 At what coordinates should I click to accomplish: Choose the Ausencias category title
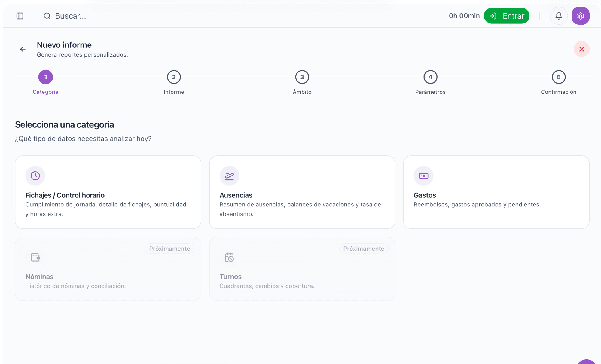click(236, 195)
